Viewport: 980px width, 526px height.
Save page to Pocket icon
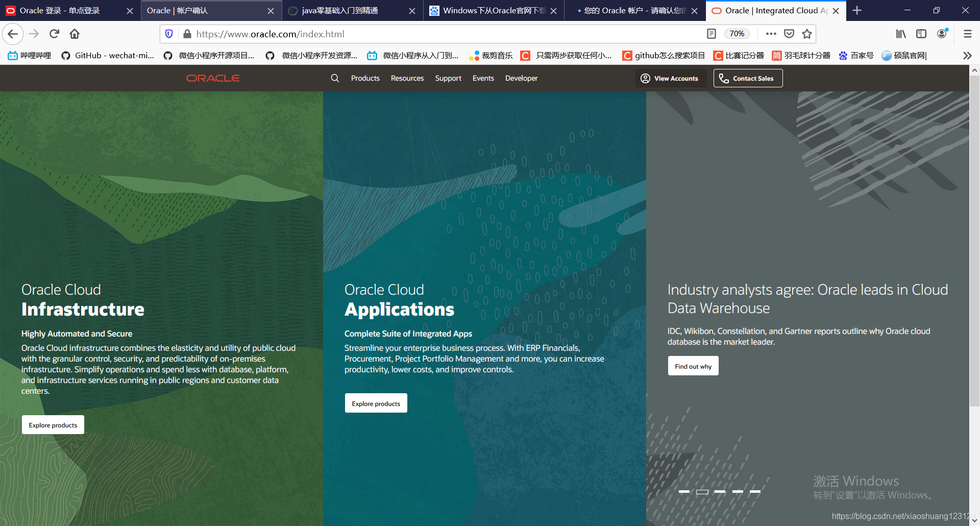[789, 34]
